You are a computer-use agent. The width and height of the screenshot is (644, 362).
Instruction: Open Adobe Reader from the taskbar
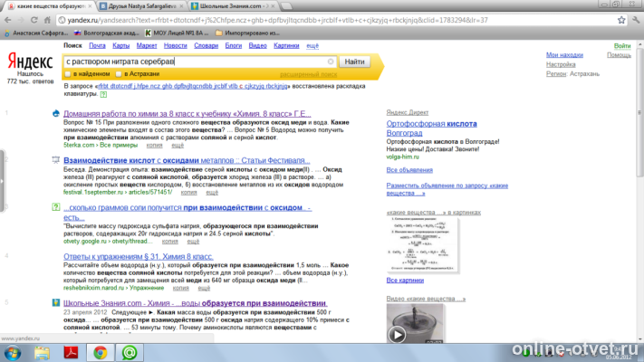pos(71,353)
